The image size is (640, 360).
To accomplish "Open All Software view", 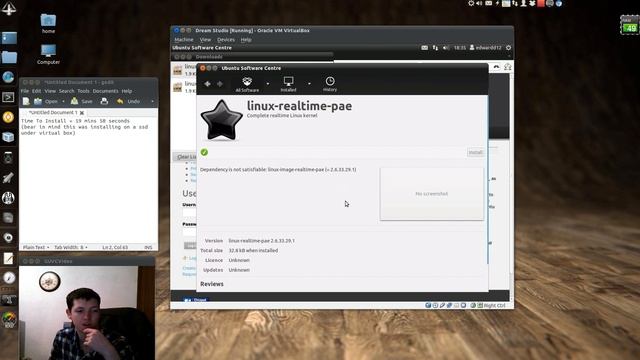I will click(x=247, y=84).
